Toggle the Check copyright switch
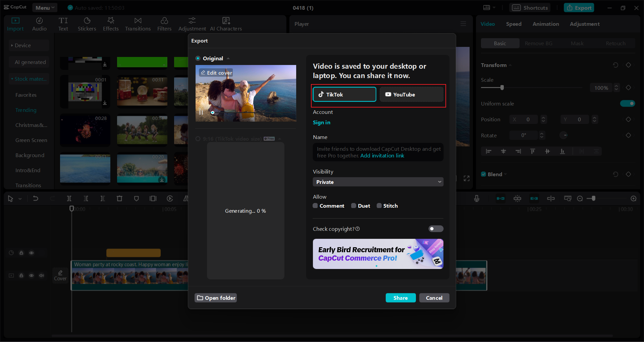The width and height of the screenshot is (644, 342). [x=436, y=229]
